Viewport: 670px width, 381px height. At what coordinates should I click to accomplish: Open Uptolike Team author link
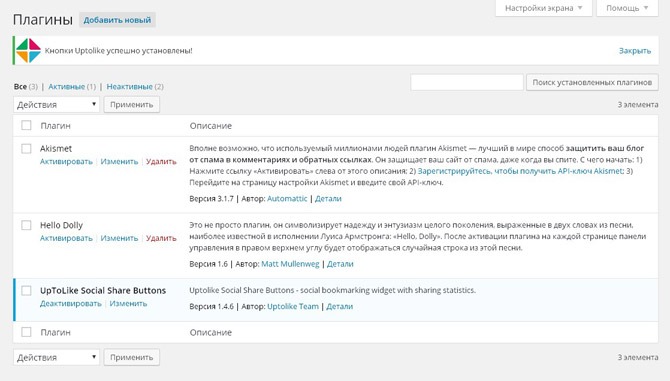[x=293, y=306]
